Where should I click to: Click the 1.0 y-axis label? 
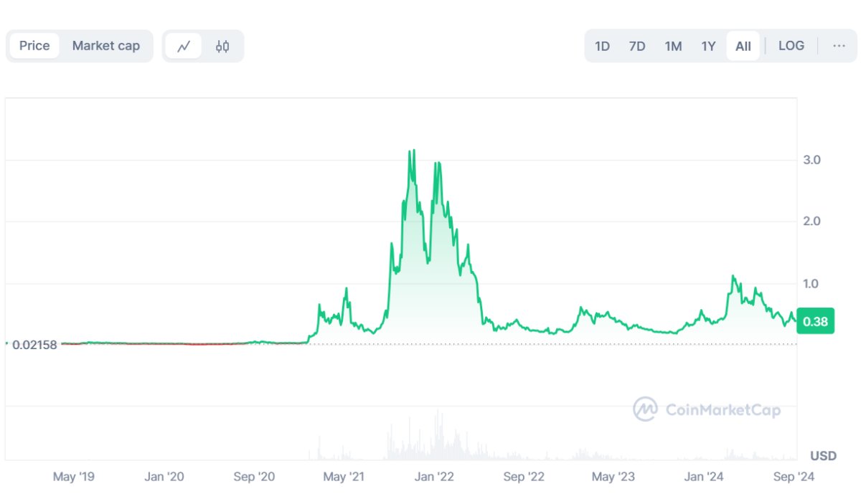pyautogui.click(x=811, y=284)
